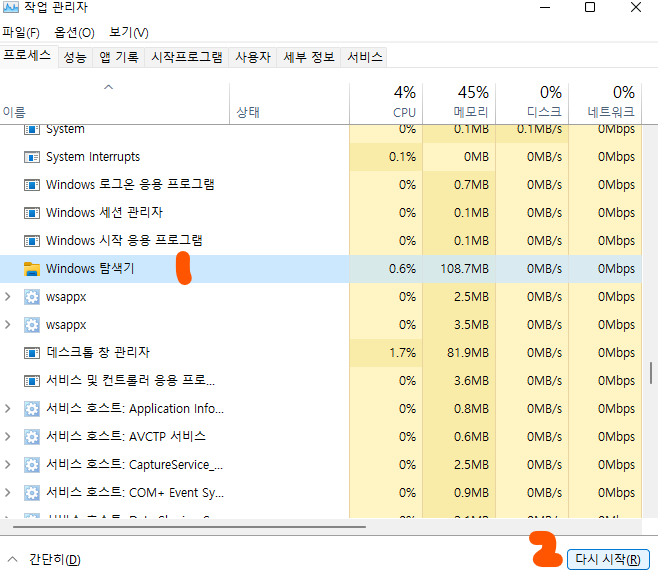Sort processes by CPU column header
Viewport: 658px width, 579px height.
386,103
